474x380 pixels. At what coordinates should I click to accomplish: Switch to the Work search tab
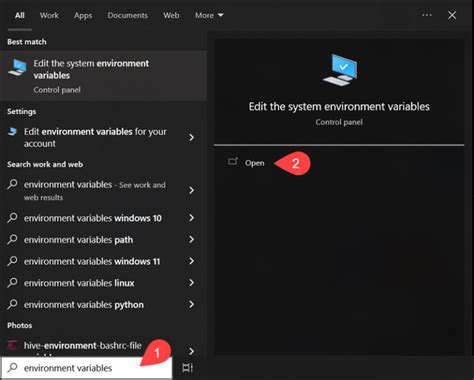[x=49, y=15]
